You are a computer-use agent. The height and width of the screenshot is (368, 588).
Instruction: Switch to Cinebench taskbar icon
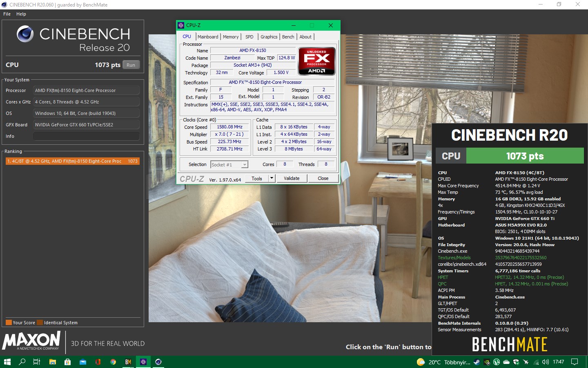[158, 362]
